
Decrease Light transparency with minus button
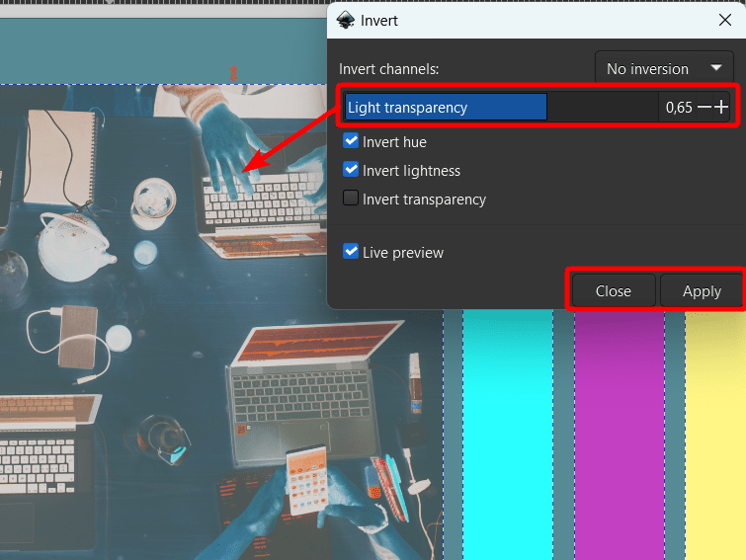[x=705, y=107]
